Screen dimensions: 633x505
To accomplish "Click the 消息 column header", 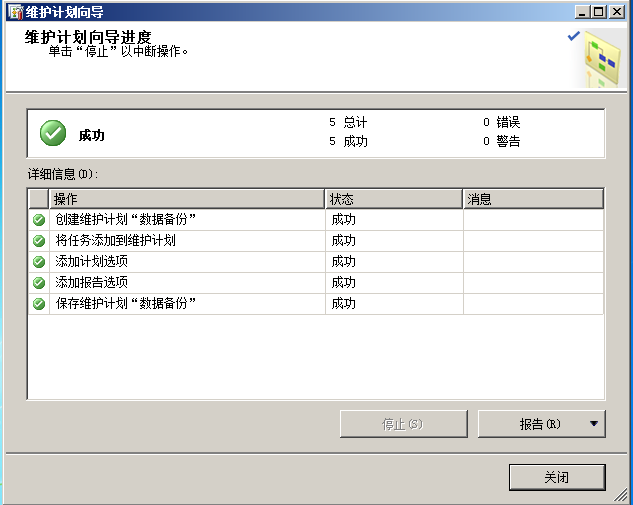I will [533, 199].
